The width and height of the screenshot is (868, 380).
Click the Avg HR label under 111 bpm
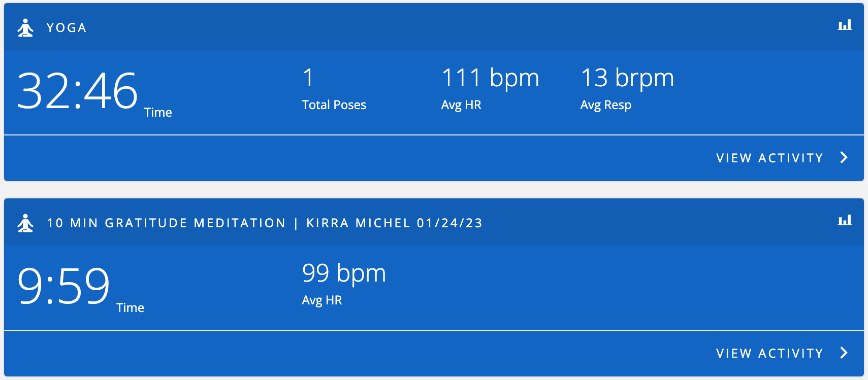[461, 106]
